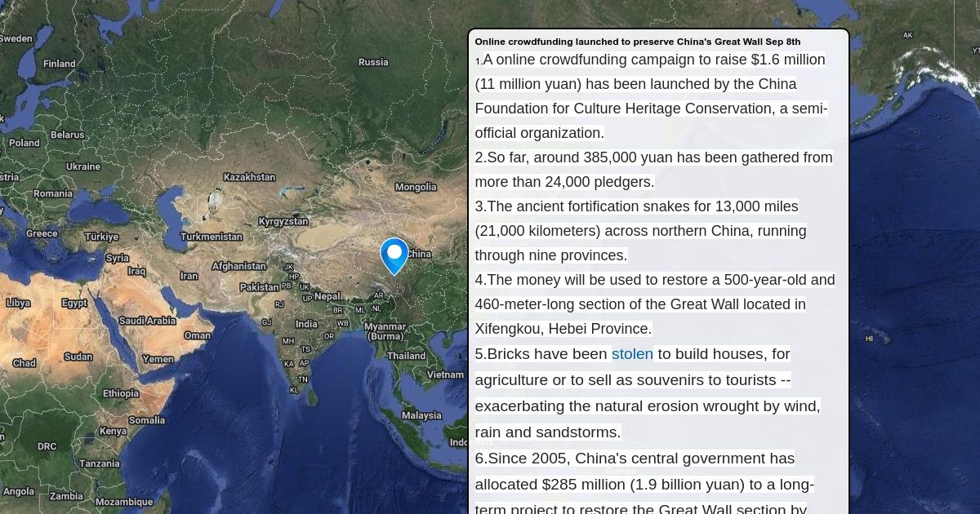980x514 pixels.
Task: Select the 'HI' Hawaii label on the map
Action: pyautogui.click(x=869, y=339)
